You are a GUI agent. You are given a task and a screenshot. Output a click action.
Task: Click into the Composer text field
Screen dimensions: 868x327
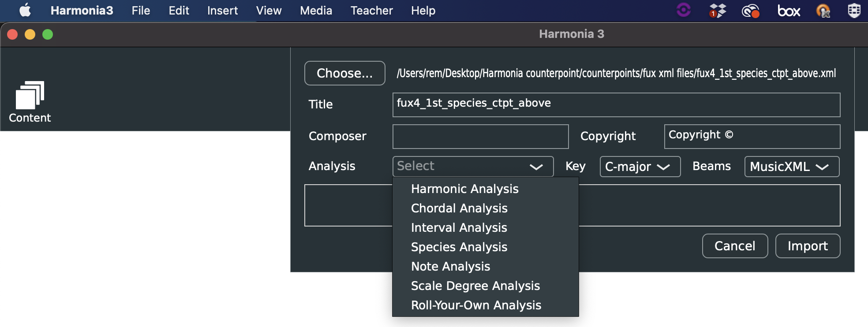coord(480,137)
